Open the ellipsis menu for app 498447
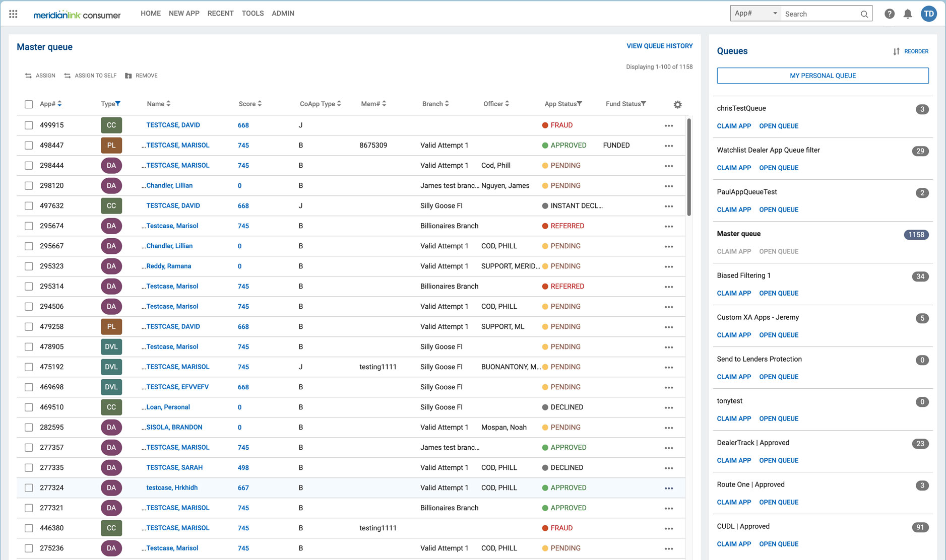This screenshot has height=560, width=946. (x=669, y=145)
